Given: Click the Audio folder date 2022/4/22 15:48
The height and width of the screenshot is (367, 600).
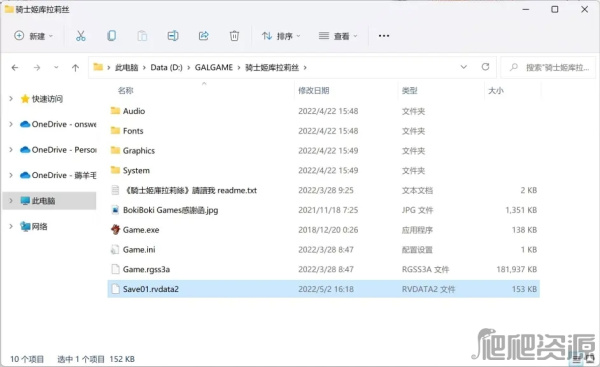Looking at the screenshot, I should (328, 111).
